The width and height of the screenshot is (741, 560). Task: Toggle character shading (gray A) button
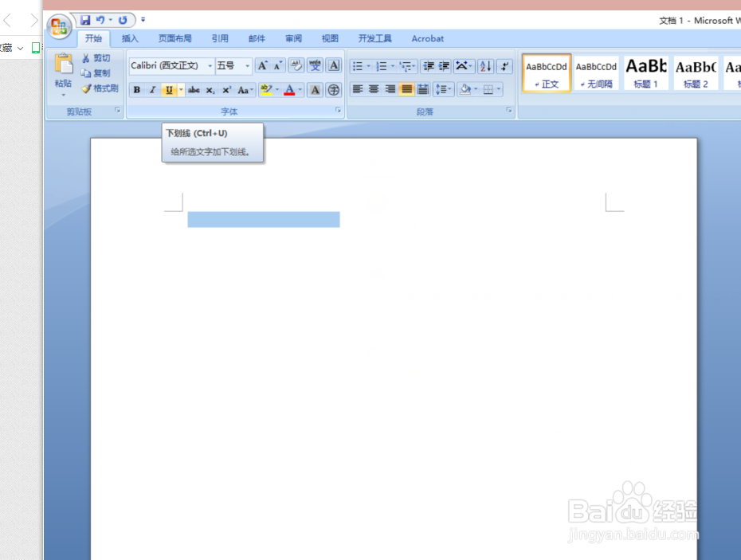click(x=315, y=90)
